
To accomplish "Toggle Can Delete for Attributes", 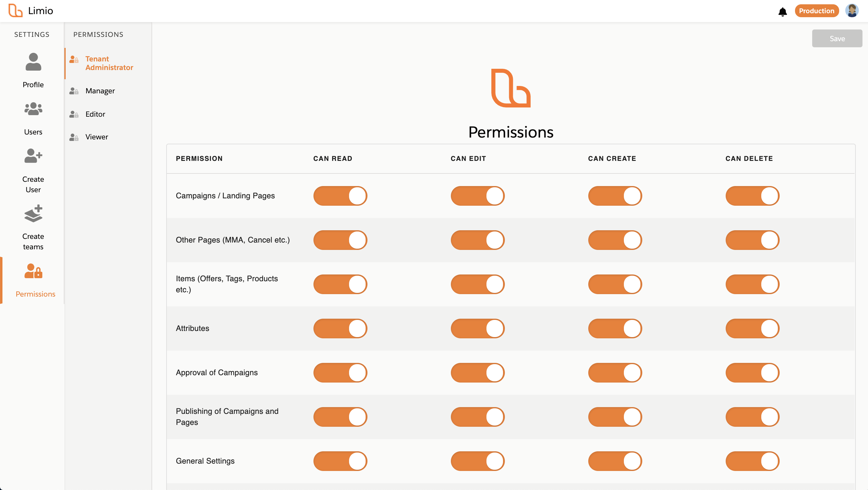I will 752,329.
